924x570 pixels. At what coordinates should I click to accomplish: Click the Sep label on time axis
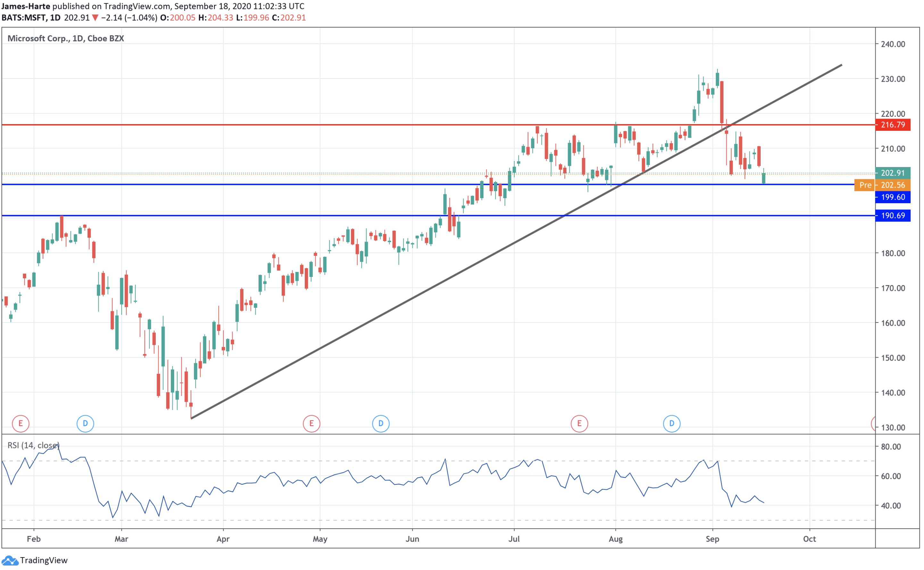[712, 539]
